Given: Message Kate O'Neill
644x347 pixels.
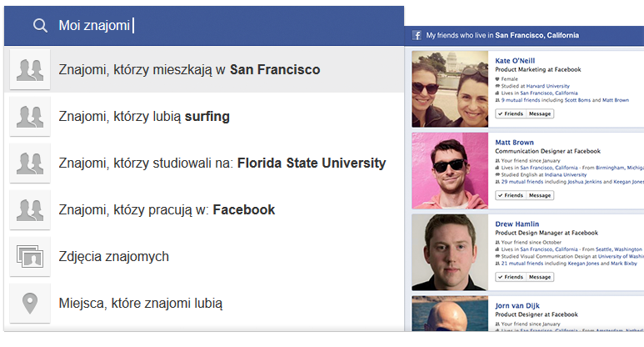Looking at the screenshot, I should tap(540, 113).
